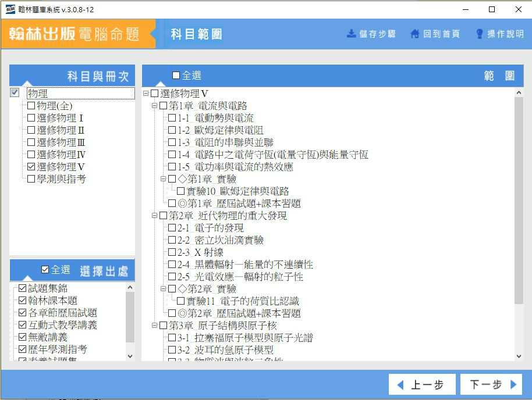
Task: Select the ◇第1章 實驗 label text
Action: tap(207, 178)
